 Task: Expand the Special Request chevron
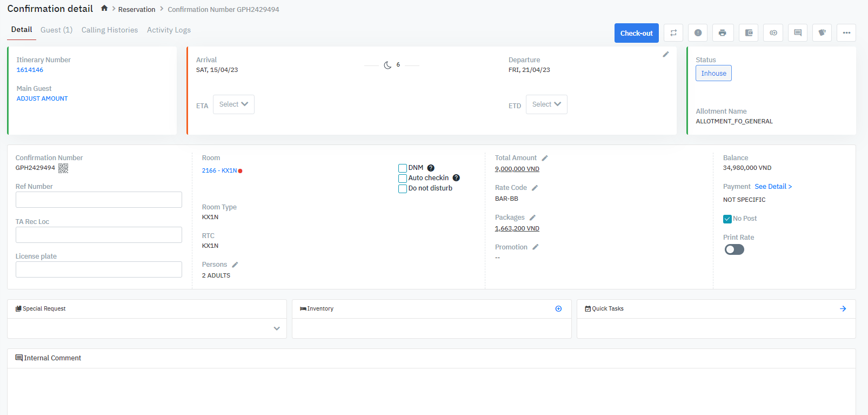277,328
